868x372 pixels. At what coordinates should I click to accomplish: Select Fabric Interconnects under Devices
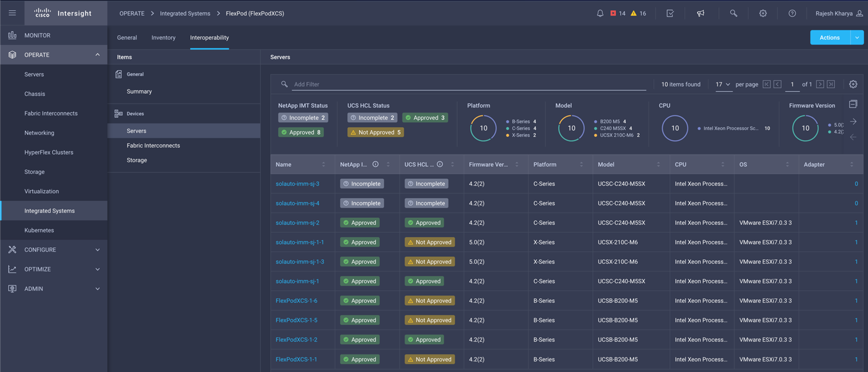[153, 145]
